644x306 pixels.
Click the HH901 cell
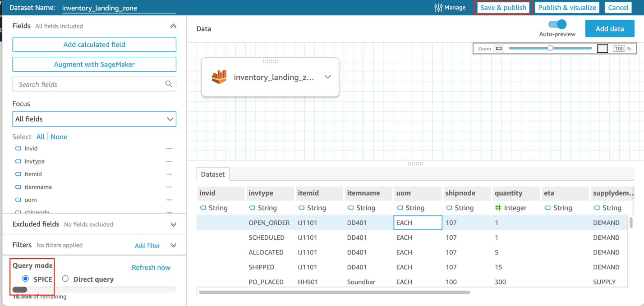tap(319, 282)
